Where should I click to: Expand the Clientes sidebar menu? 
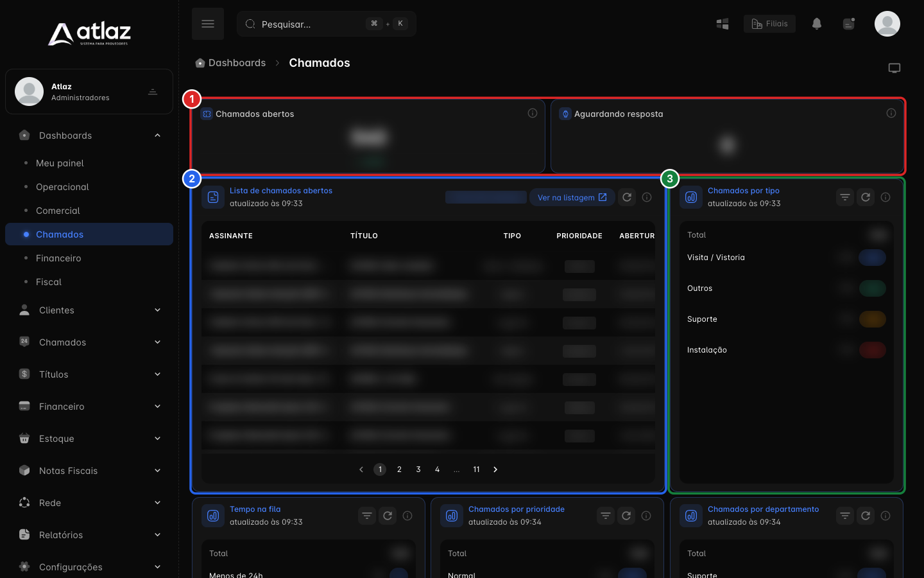click(x=157, y=310)
